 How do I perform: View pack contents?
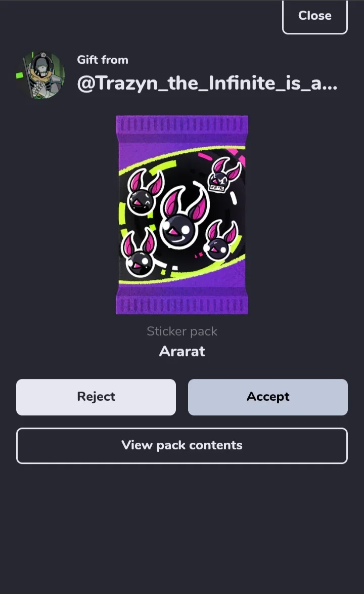pos(181,445)
